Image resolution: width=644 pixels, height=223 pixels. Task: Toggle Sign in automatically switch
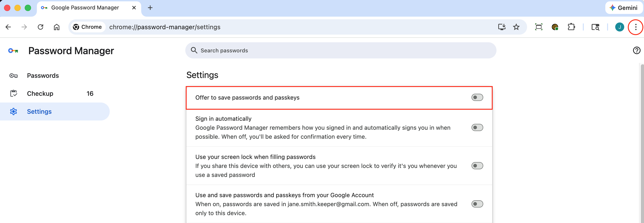[x=477, y=128]
